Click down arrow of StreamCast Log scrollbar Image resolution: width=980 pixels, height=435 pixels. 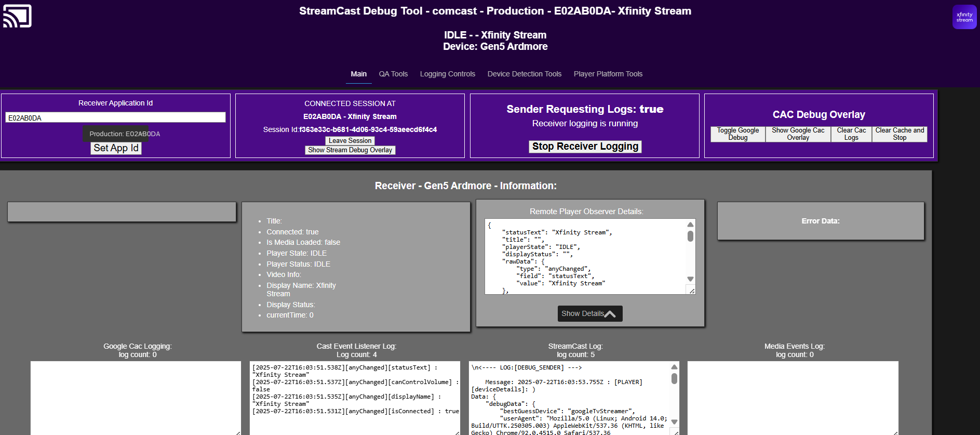click(x=674, y=422)
